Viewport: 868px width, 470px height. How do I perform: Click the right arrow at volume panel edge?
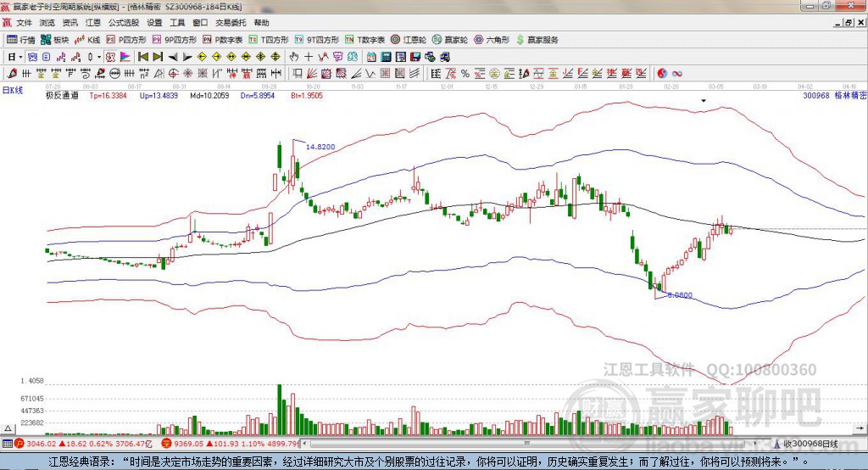point(860,428)
